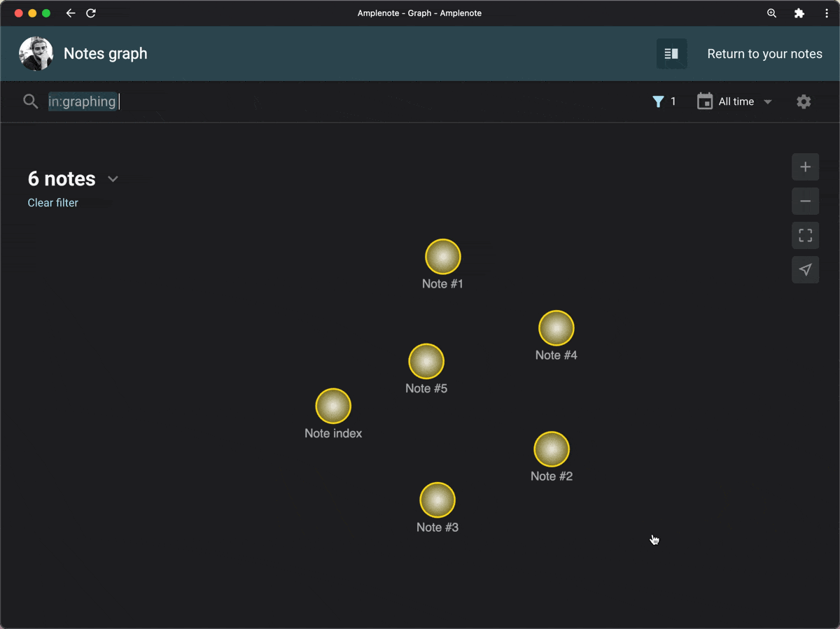Click the paper-plane navigate icon

[x=806, y=270]
